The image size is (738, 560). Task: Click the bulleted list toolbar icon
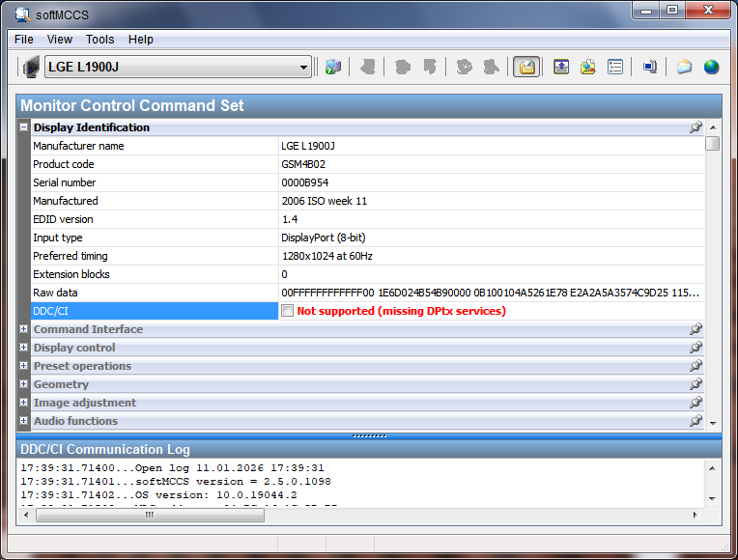click(615, 67)
